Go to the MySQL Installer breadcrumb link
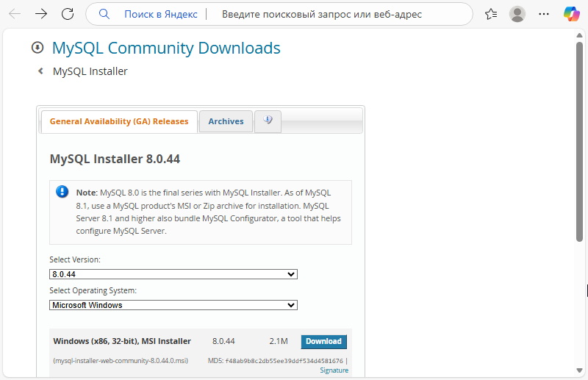The width and height of the screenshot is (588, 380). 90,71
